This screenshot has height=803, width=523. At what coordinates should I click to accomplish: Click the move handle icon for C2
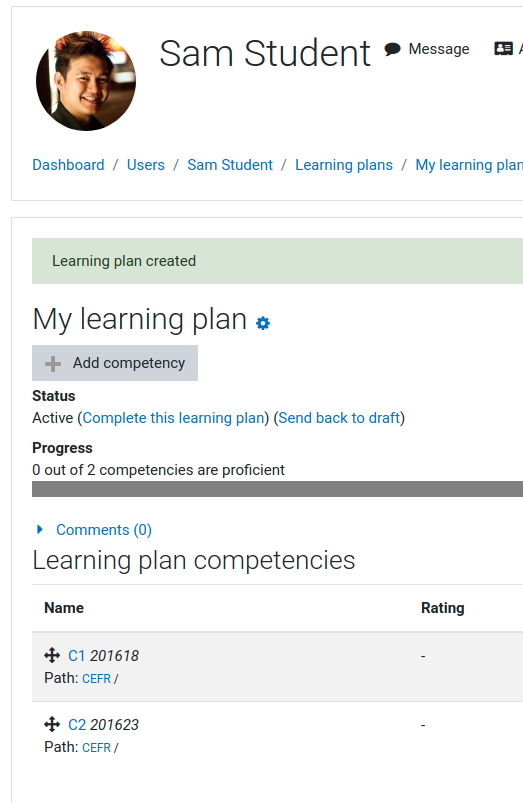click(52, 724)
